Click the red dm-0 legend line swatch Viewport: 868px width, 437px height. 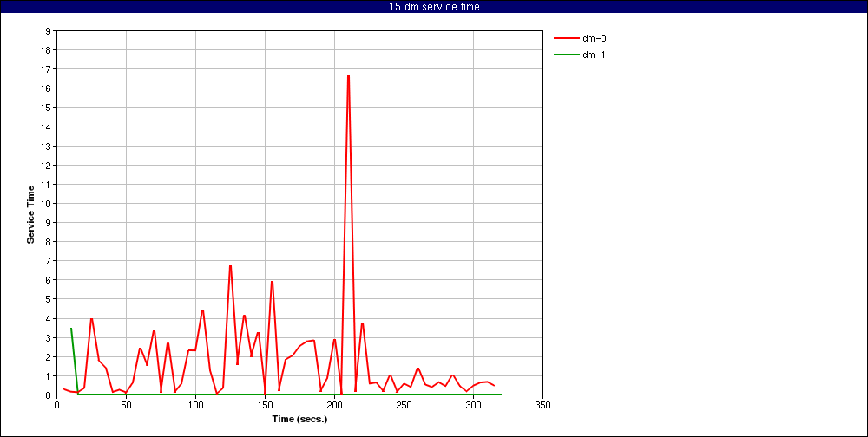pos(565,39)
